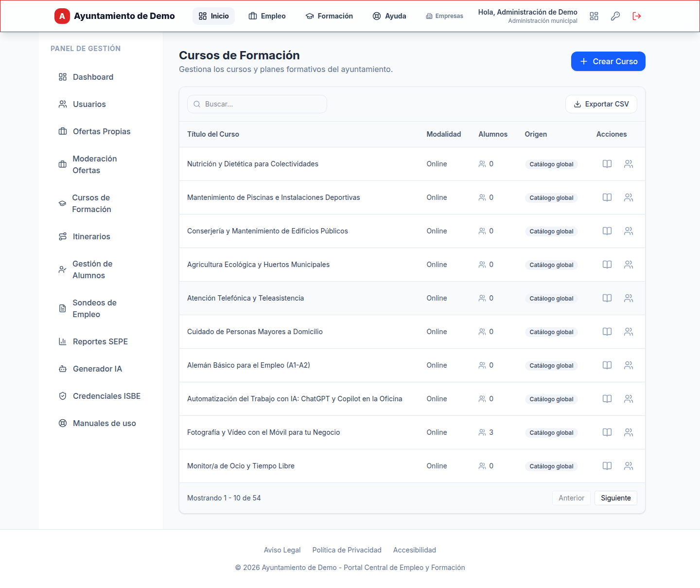View students icon for Fotografía y Vídeo row
The image size is (700, 588).
coord(629,432)
